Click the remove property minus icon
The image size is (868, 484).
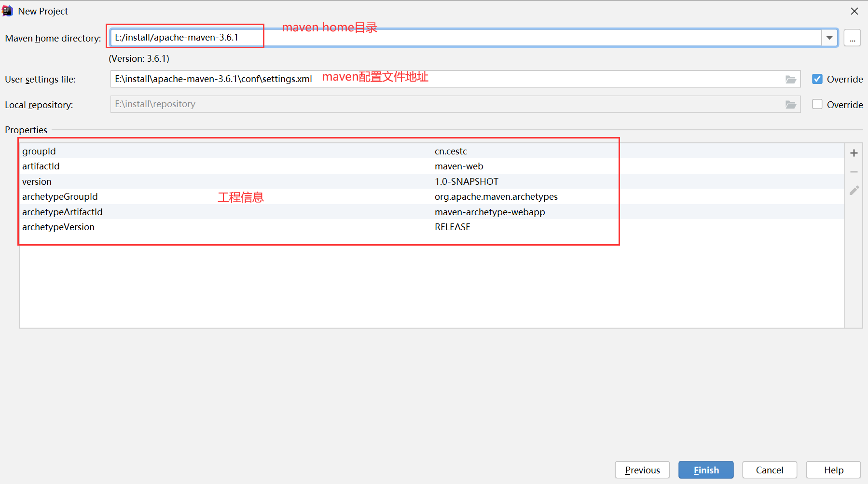tap(854, 172)
